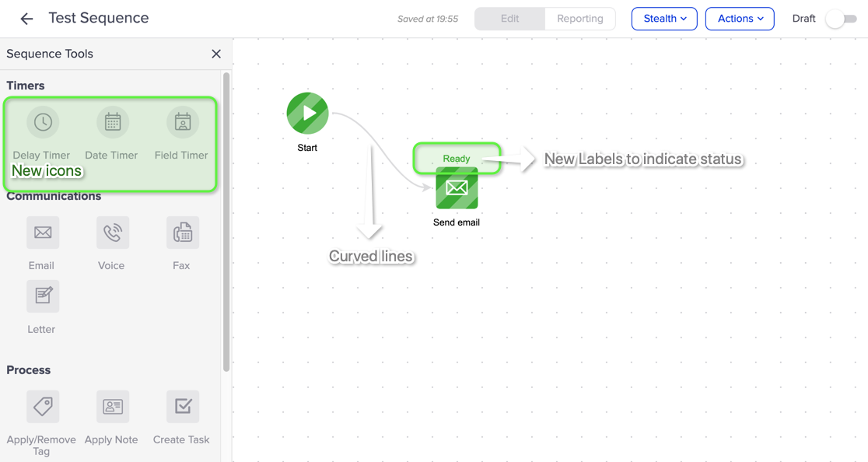Pick the Fax communication icon

pos(183,233)
